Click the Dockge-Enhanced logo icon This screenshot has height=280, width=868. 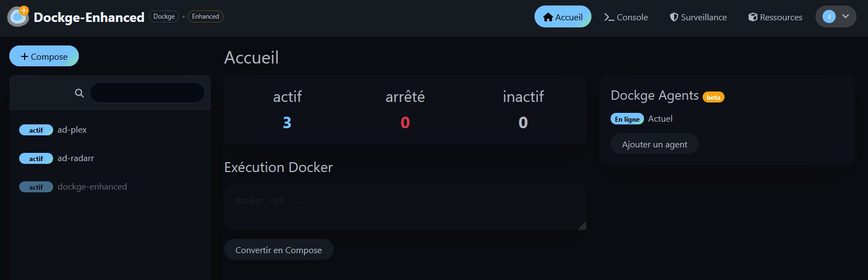[18, 16]
